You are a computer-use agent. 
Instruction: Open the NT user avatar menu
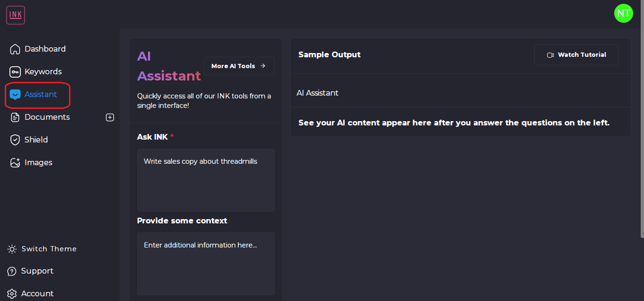[x=623, y=13]
